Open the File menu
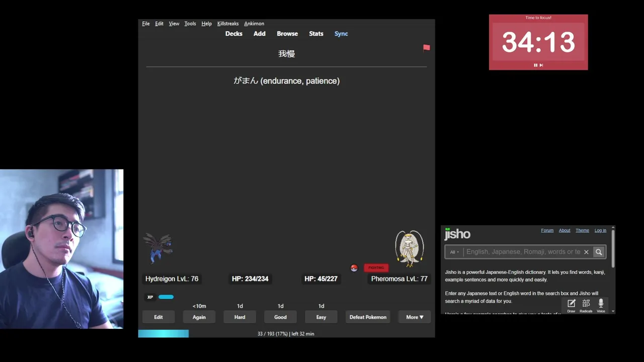Viewport: 644px width, 362px height. pos(146,24)
